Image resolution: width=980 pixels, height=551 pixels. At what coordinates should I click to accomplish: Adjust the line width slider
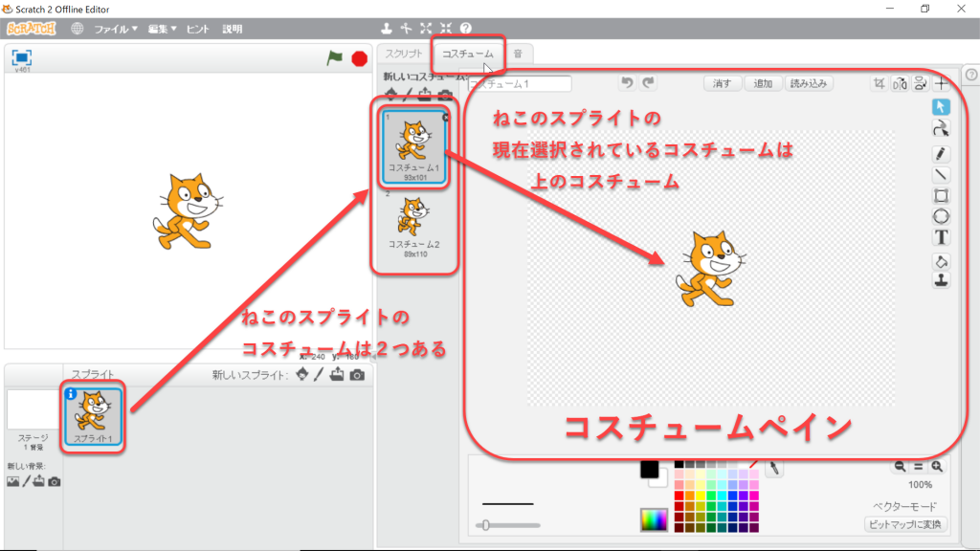coord(507,525)
